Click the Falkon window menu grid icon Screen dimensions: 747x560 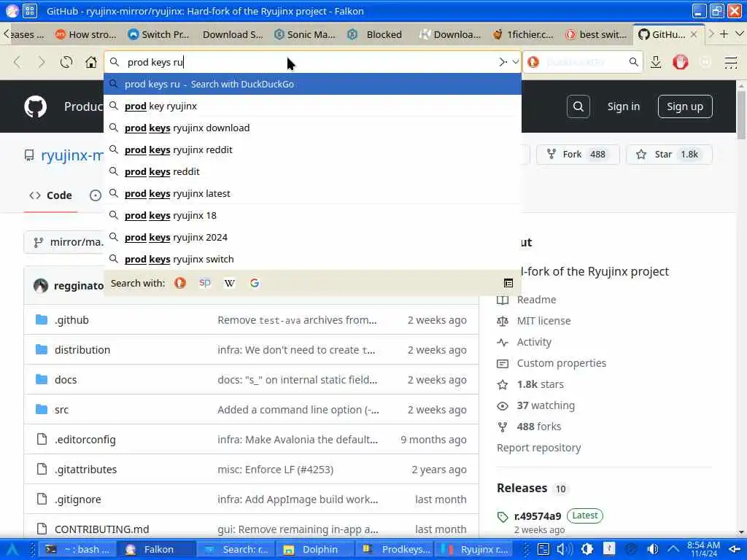point(29,11)
